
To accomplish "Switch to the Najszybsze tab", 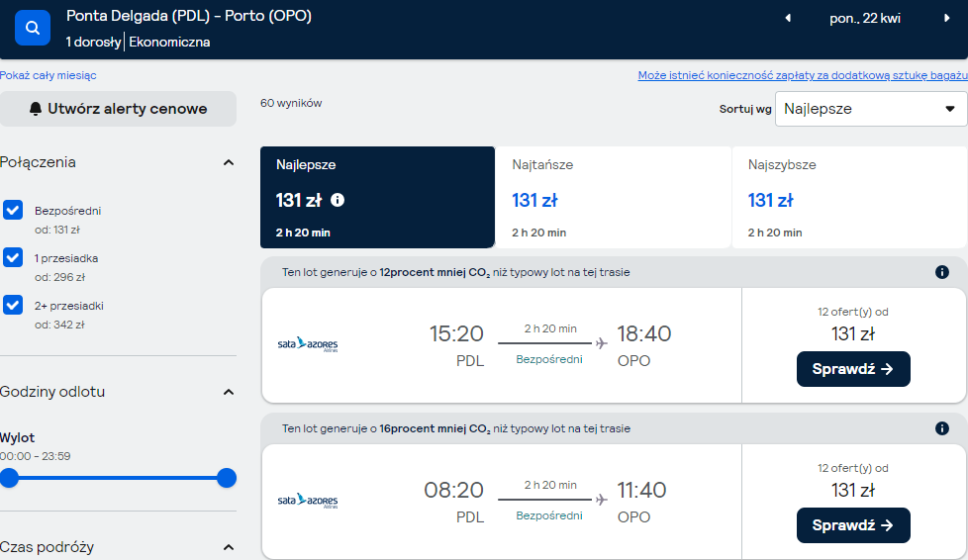I will (x=849, y=198).
